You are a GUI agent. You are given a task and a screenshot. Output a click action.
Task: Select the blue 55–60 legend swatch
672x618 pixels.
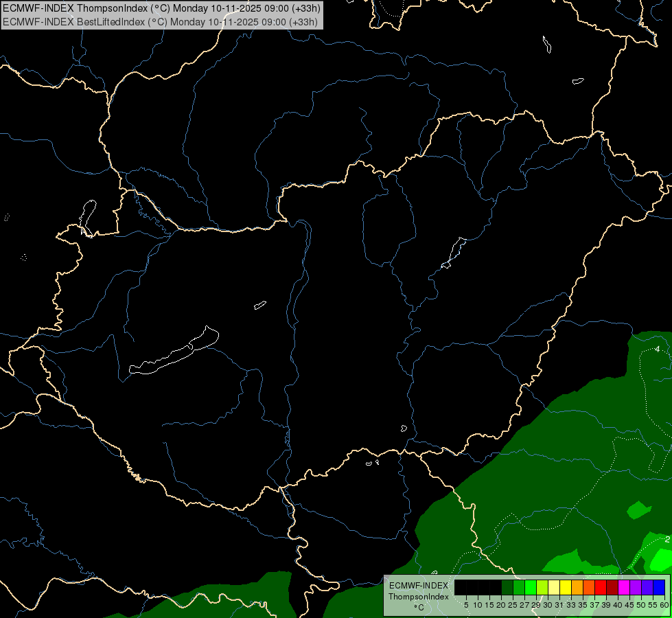pos(659,587)
